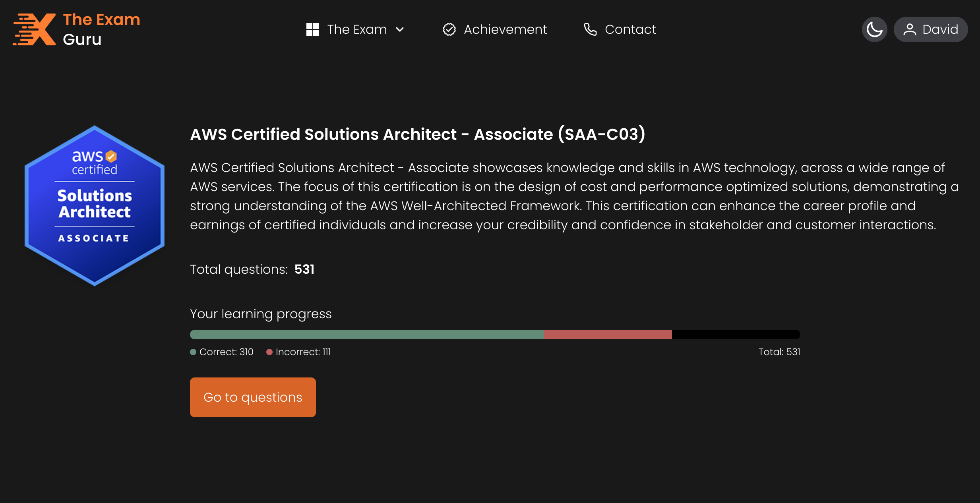980x503 pixels.
Task: Click the green Correct legend dot
Action: (x=193, y=352)
